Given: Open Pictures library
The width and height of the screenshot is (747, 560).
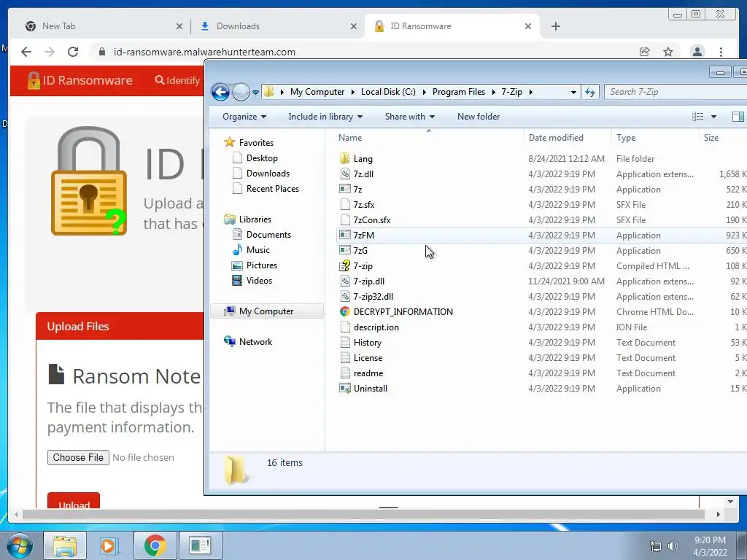Looking at the screenshot, I should coord(262,265).
